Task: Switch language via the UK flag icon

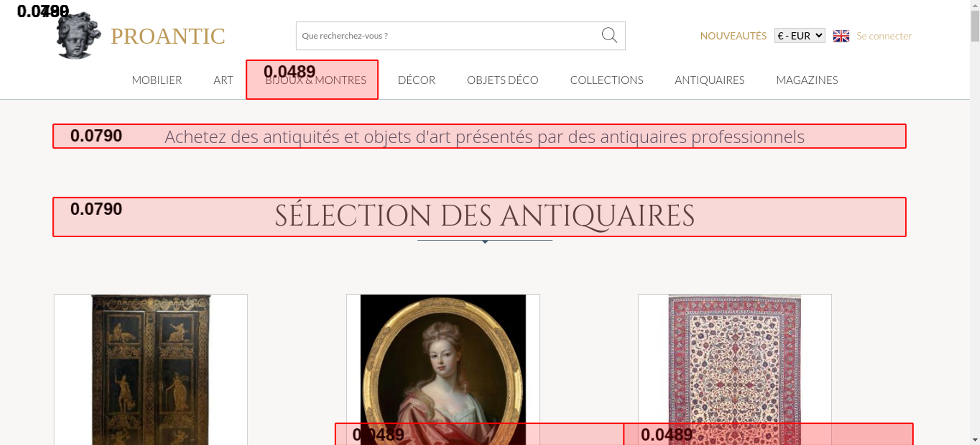Action: (841, 36)
